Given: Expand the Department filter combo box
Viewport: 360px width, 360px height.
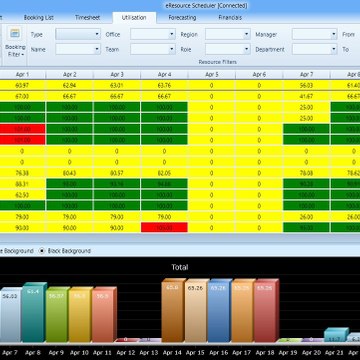Looking at the screenshot, I should coord(315,49).
